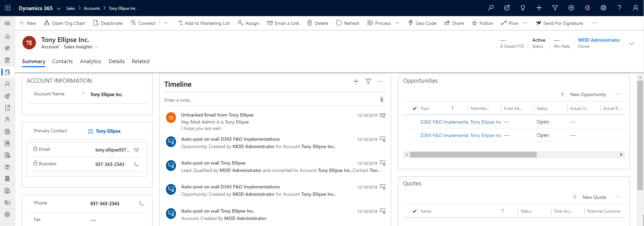The image size is (644, 226).
Task: Click the New button
Action: tap(27, 23)
